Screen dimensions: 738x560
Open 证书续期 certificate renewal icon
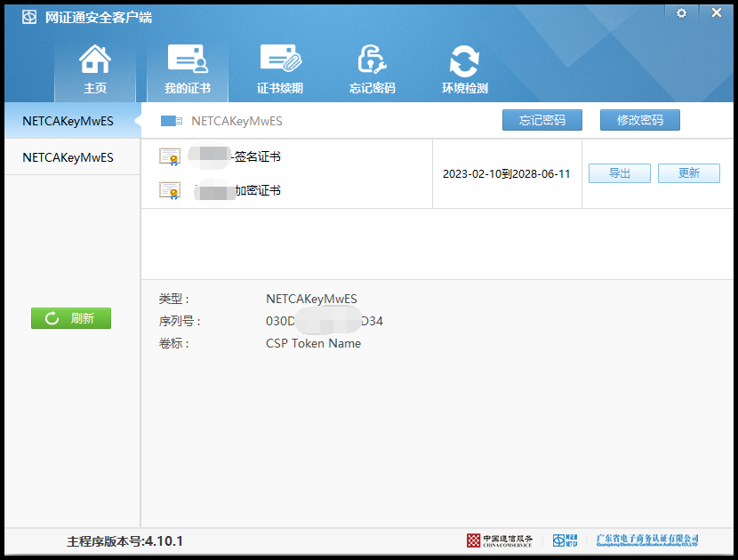[x=280, y=60]
